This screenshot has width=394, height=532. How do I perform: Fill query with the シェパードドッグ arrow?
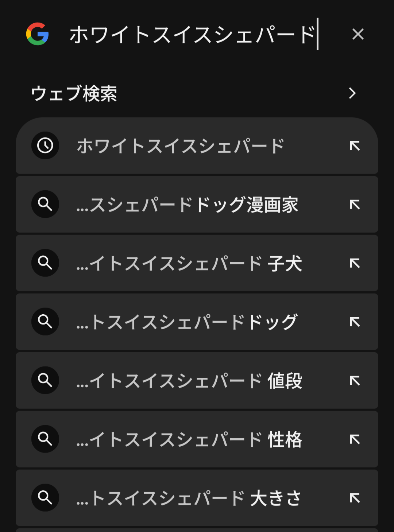355,322
